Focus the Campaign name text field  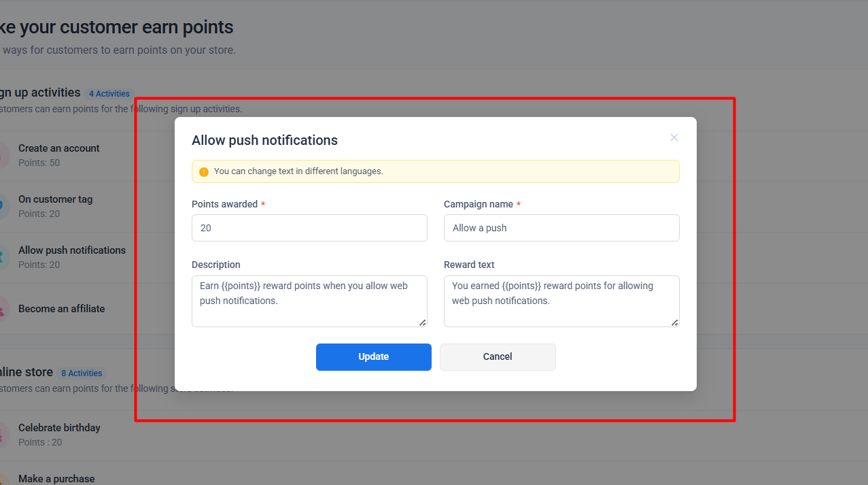click(x=561, y=228)
